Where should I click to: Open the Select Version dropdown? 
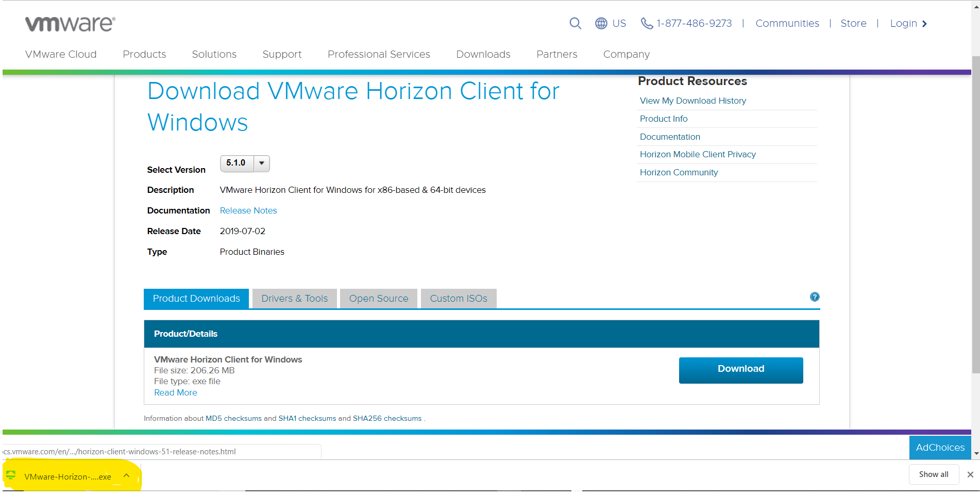coord(262,163)
